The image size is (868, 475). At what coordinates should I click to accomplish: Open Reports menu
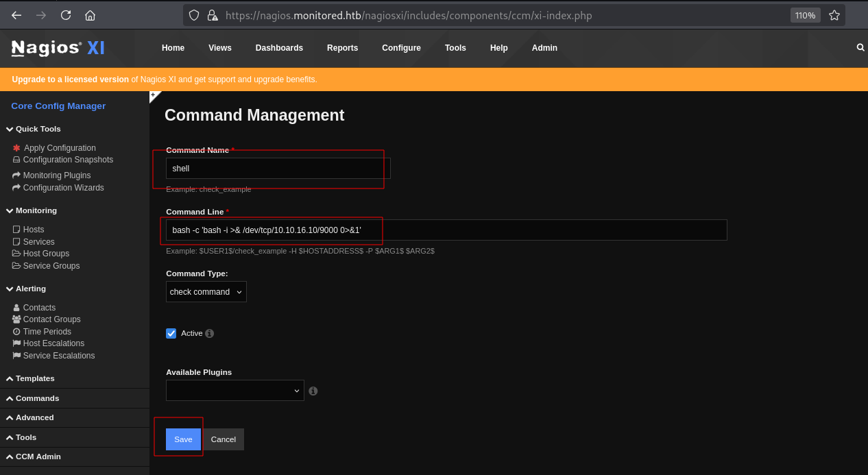pyautogui.click(x=342, y=48)
